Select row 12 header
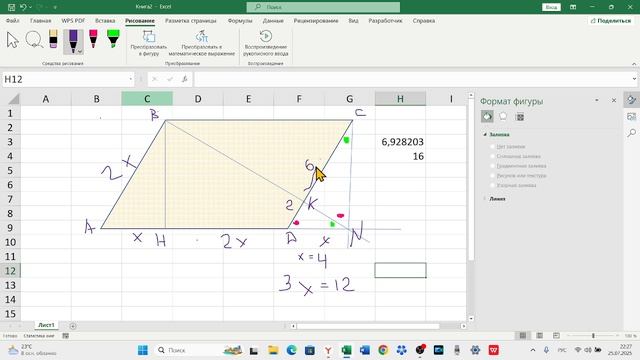 pos(10,271)
